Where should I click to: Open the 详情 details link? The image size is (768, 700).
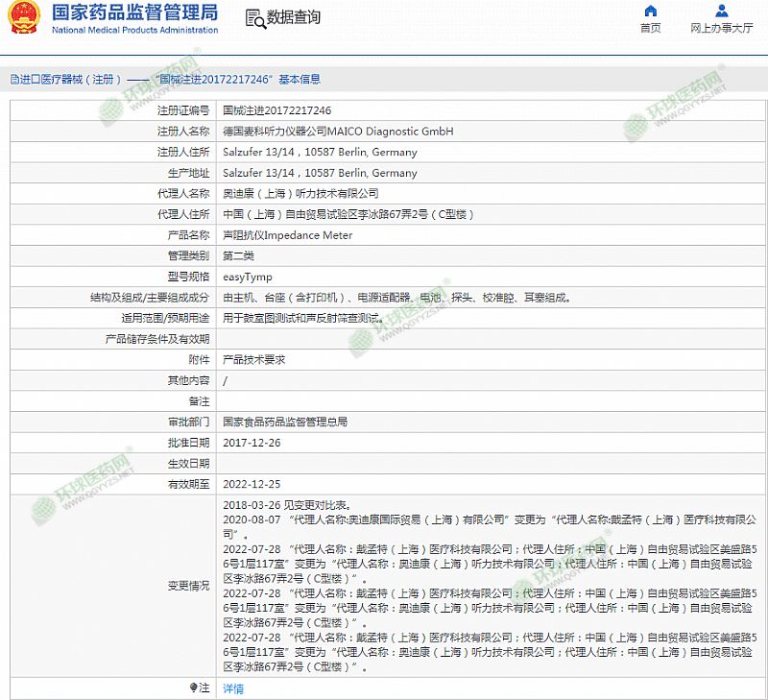click(x=233, y=688)
